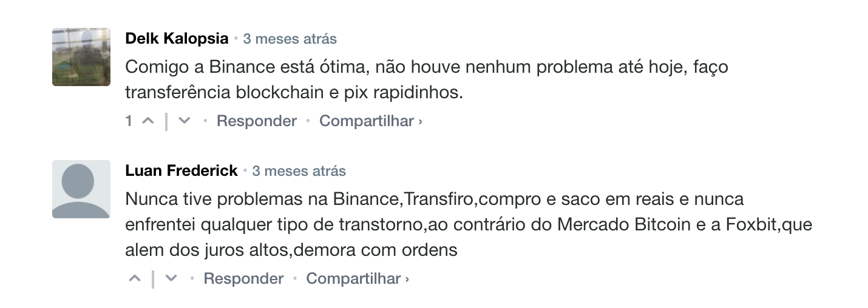
Task: Open Luan Frederick's profile name link
Action: tap(181, 171)
